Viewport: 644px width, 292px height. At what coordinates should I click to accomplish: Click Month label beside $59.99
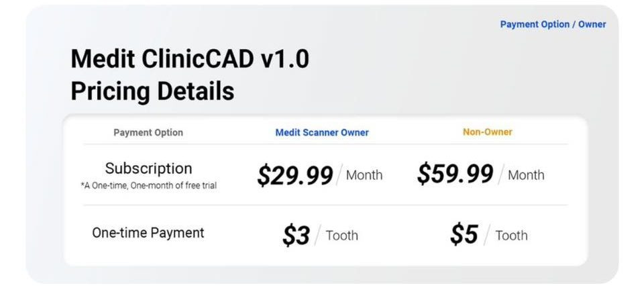pyautogui.click(x=526, y=175)
